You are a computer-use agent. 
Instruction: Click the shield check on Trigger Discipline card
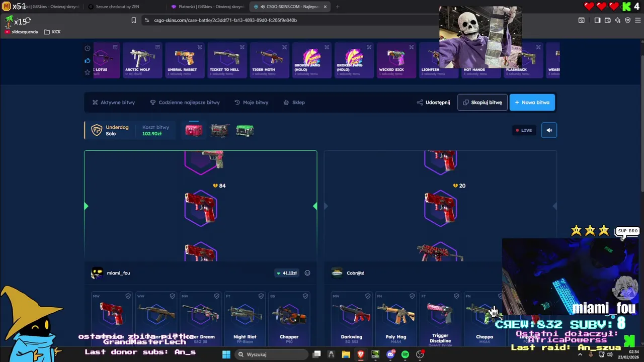click(456, 296)
